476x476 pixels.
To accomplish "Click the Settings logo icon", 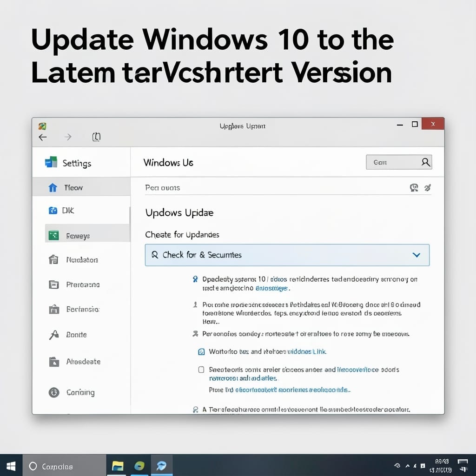I will 51,162.
